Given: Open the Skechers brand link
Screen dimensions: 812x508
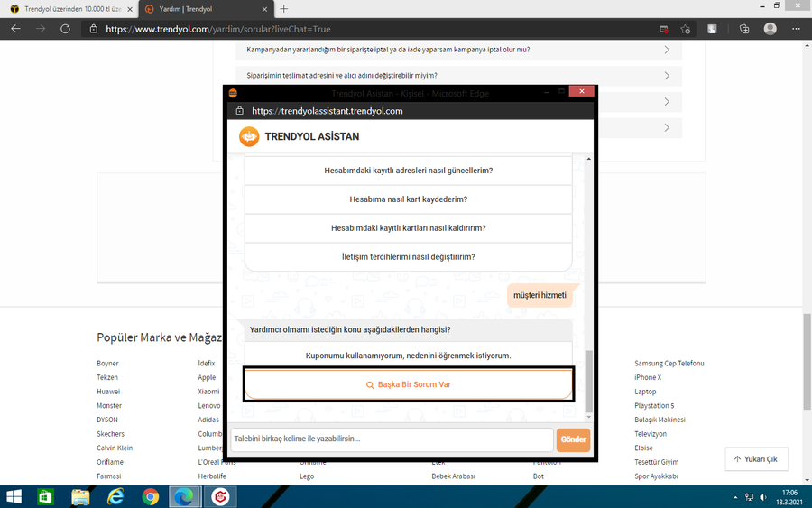Looking at the screenshot, I should (110, 434).
